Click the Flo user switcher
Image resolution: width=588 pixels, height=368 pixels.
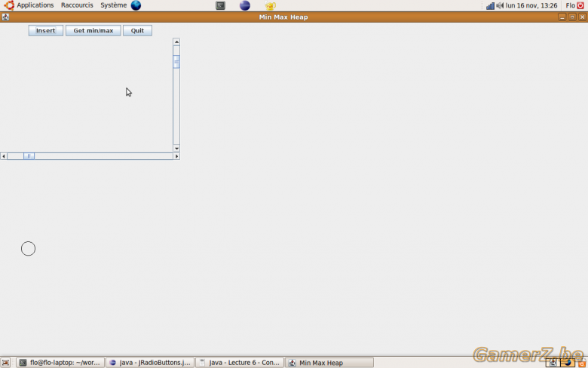pos(570,5)
